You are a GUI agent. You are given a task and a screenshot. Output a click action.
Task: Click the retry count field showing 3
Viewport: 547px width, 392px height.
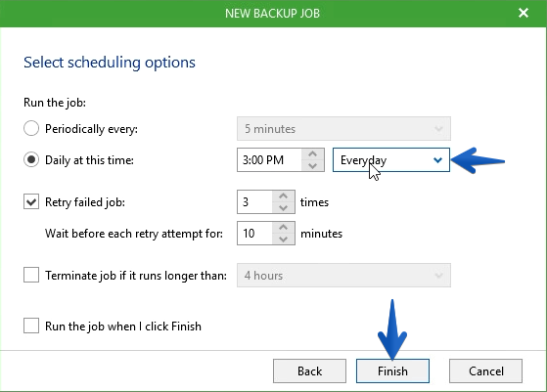[254, 201]
